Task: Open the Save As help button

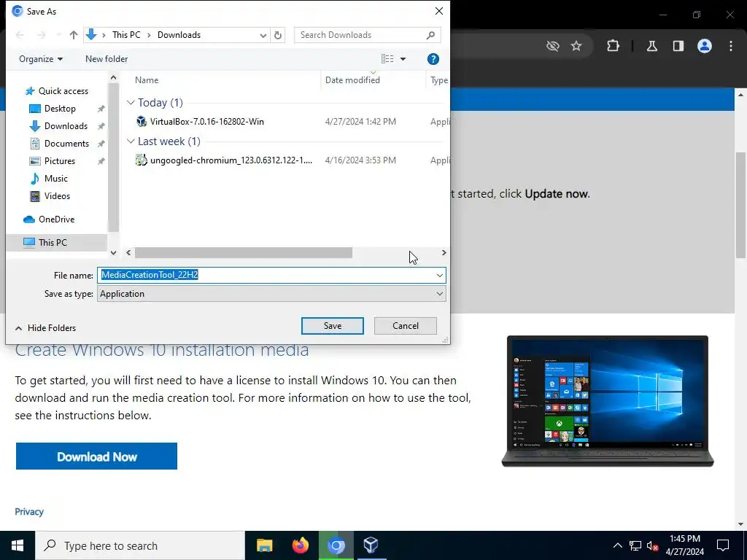Action: [x=433, y=59]
